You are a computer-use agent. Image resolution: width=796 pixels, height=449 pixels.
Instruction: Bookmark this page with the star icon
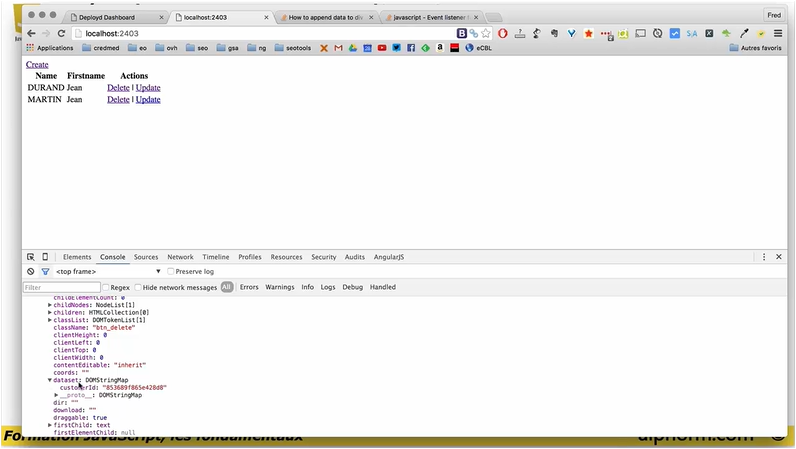coord(485,33)
